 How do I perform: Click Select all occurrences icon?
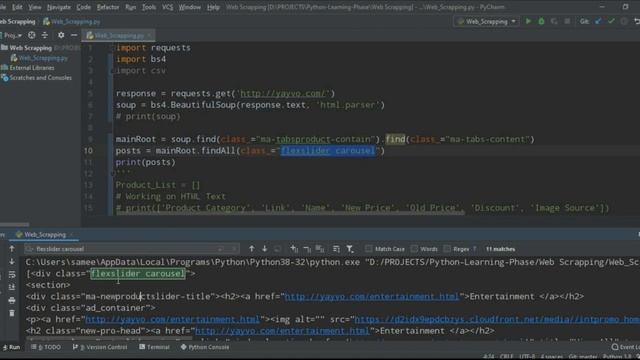[320, 249]
